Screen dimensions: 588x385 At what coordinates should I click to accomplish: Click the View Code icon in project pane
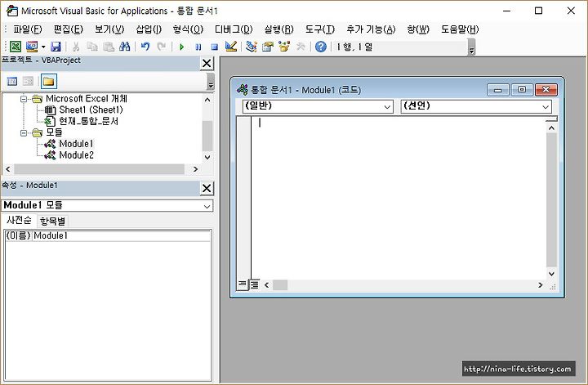[x=12, y=81]
